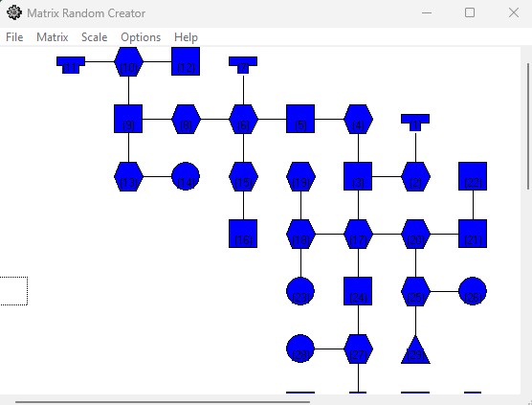Open the Help menu
Image resolution: width=532 pixels, height=405 pixels.
click(186, 37)
